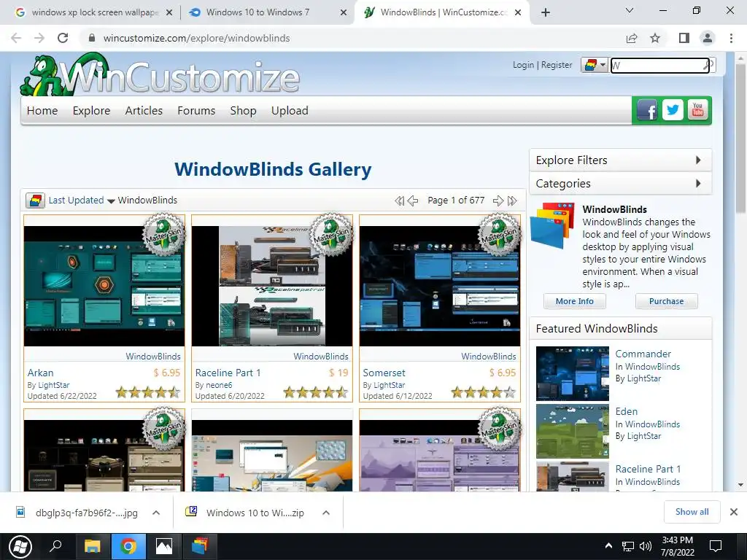Image resolution: width=747 pixels, height=560 pixels.
Task: Open File Explorer from taskbar
Action: 93,547
